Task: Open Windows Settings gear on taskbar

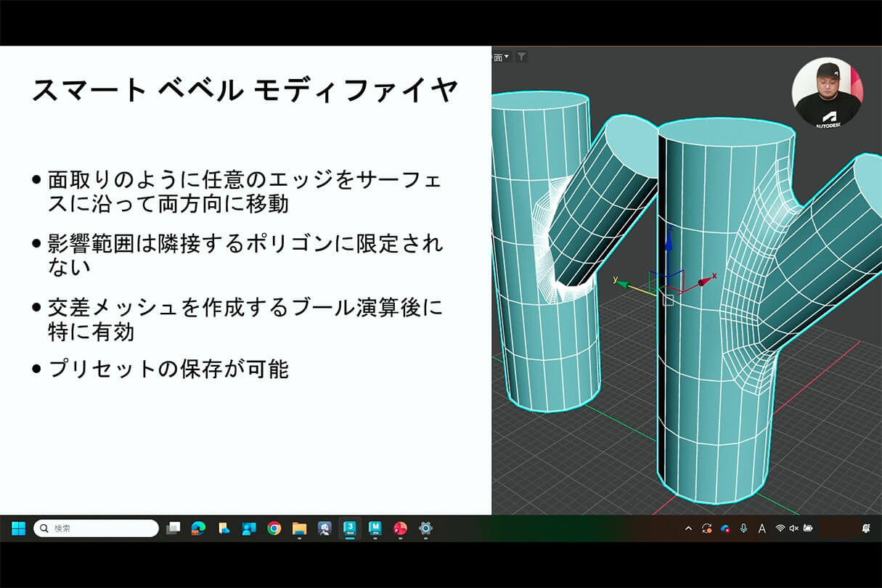Action: [x=425, y=528]
